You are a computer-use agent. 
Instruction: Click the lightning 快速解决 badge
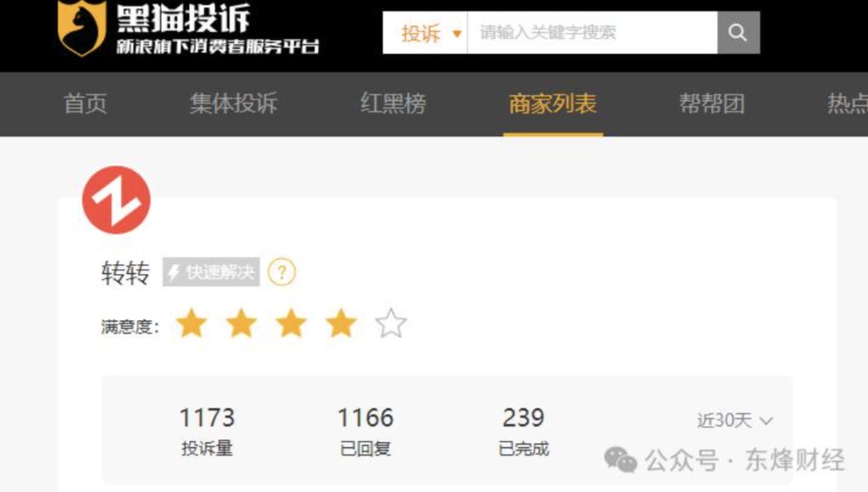click(x=211, y=272)
